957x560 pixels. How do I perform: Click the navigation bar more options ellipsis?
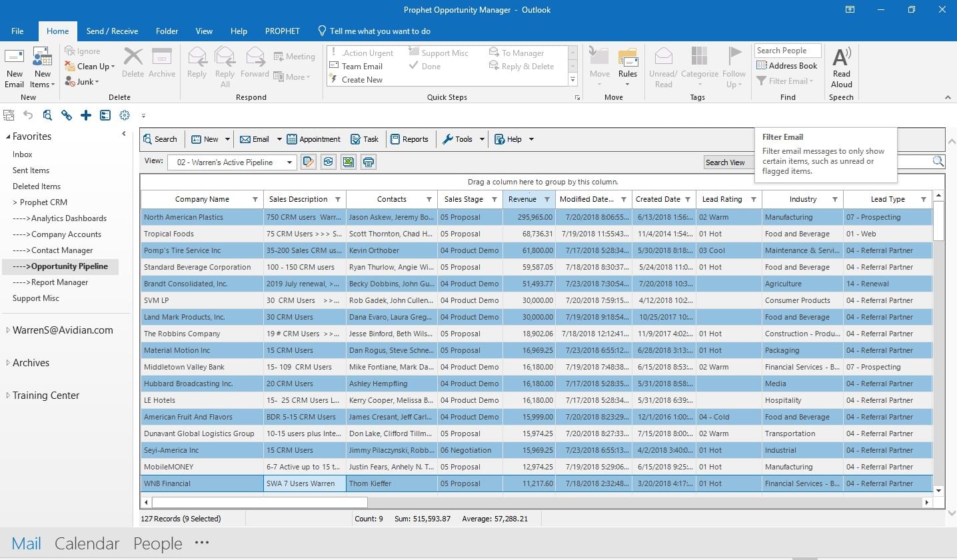point(202,543)
